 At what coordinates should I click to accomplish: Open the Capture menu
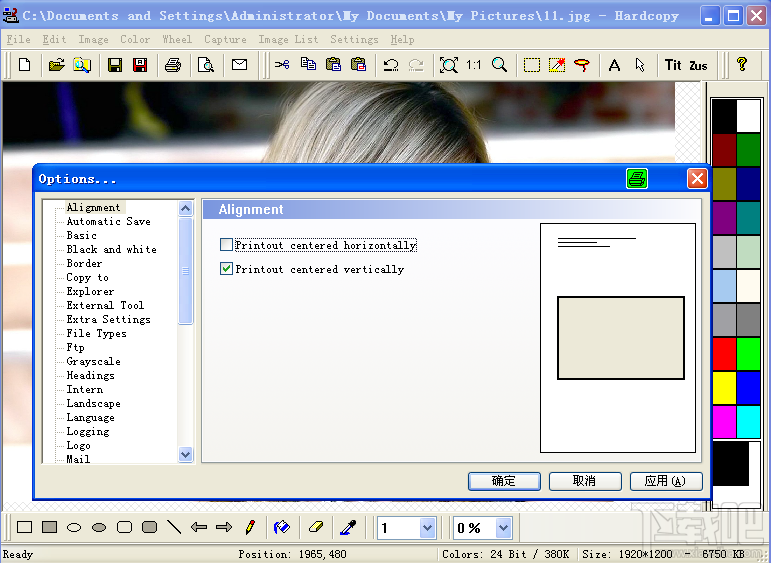click(225, 39)
